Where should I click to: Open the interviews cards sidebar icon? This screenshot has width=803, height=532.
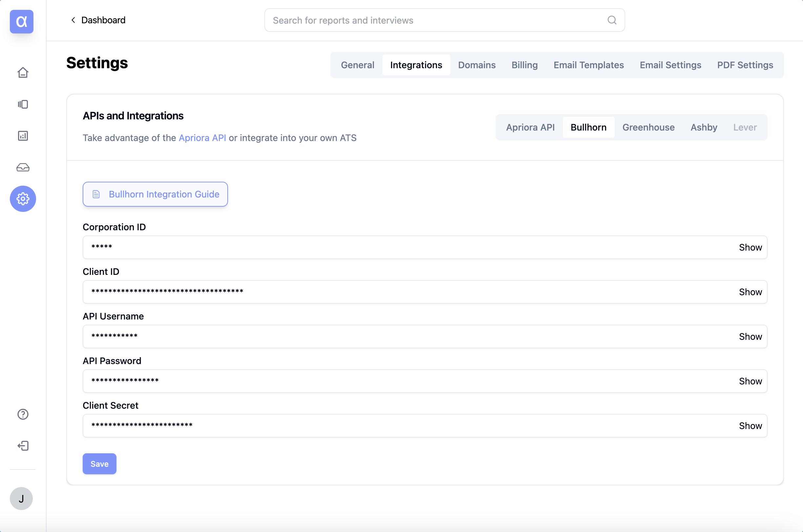point(23,104)
